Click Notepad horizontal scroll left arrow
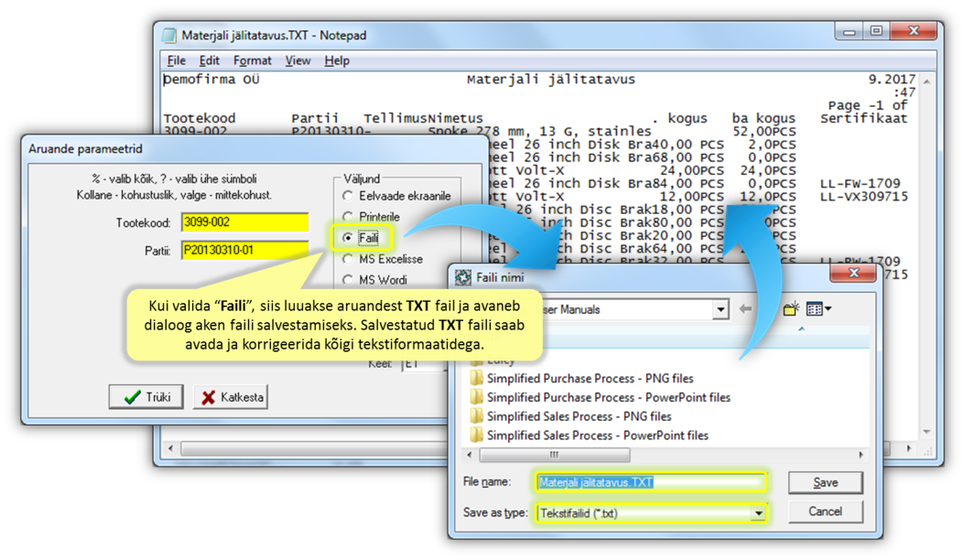The width and height of the screenshot is (965, 560). click(x=170, y=448)
